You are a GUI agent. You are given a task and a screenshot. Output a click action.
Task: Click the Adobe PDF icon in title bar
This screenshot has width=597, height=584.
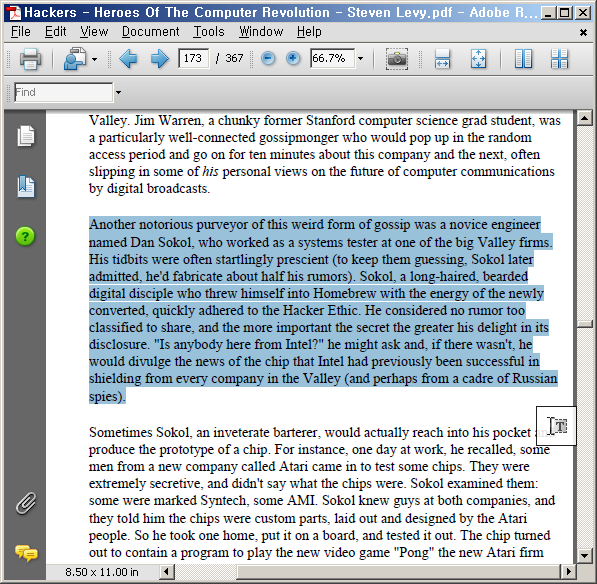pyautogui.click(x=14, y=13)
